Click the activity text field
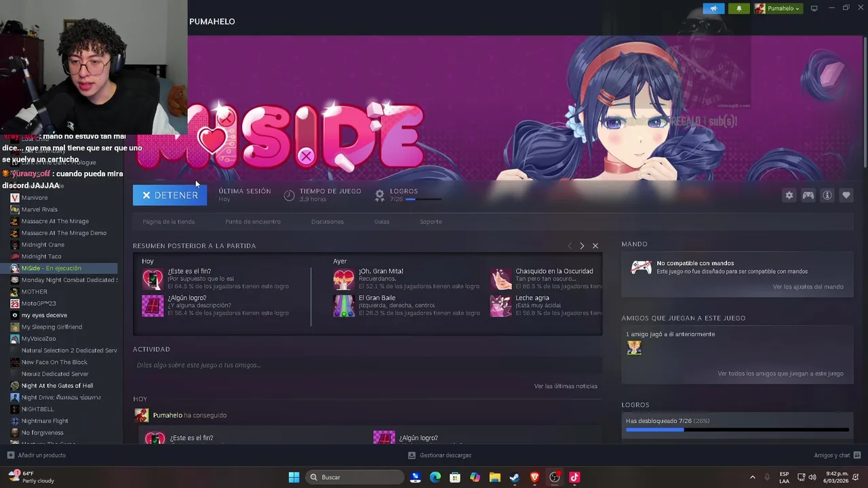Viewport: 868px width, 488px height. tap(368, 365)
